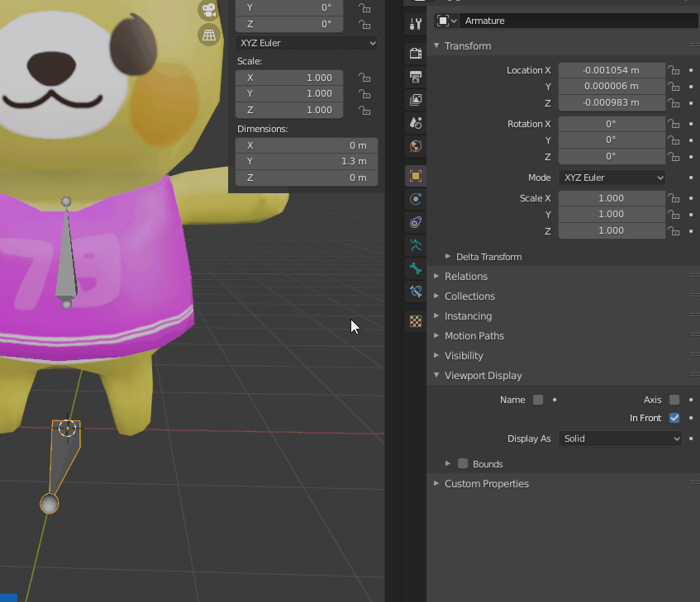Lock Location Z in Properties editor

pyautogui.click(x=674, y=103)
